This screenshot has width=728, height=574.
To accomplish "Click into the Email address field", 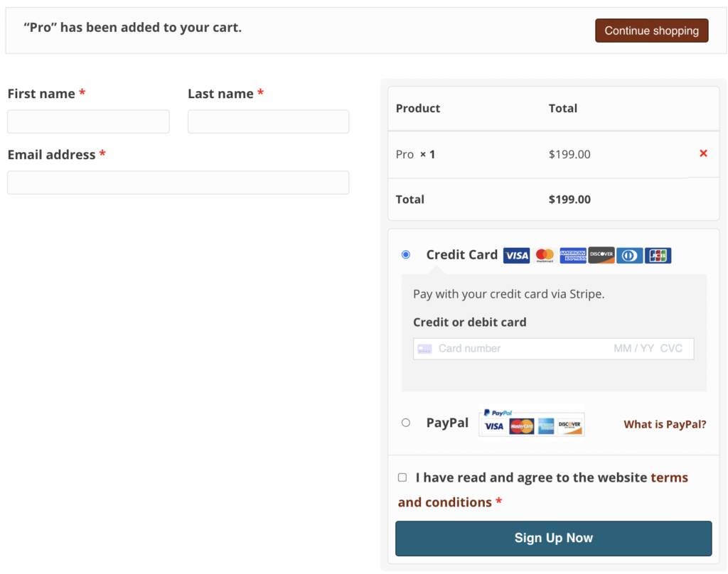I will point(178,183).
